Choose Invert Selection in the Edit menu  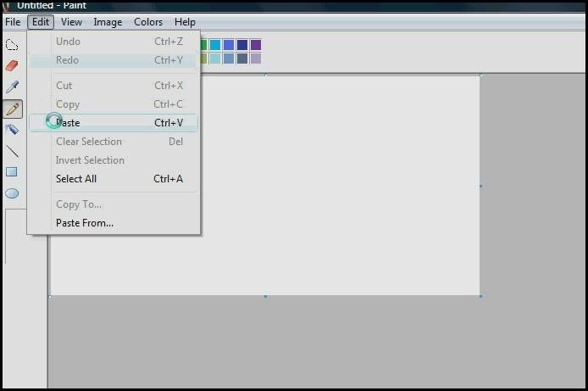coord(114,160)
